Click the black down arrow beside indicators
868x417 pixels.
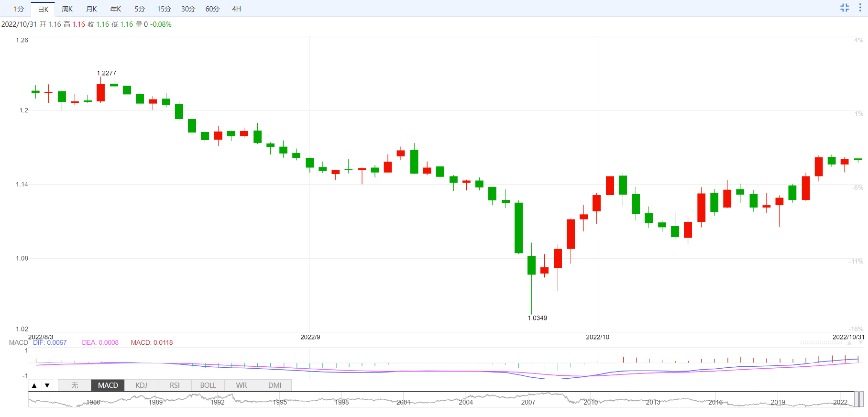tap(47, 385)
